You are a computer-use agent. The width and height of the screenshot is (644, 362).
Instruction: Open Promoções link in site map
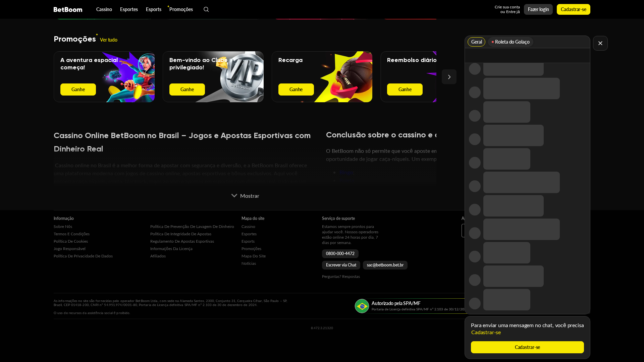click(251, 249)
